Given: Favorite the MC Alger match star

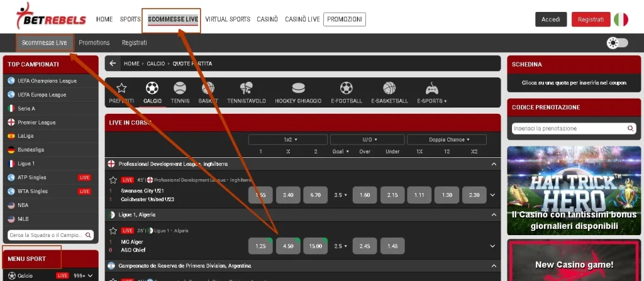Looking at the screenshot, I should tap(113, 231).
